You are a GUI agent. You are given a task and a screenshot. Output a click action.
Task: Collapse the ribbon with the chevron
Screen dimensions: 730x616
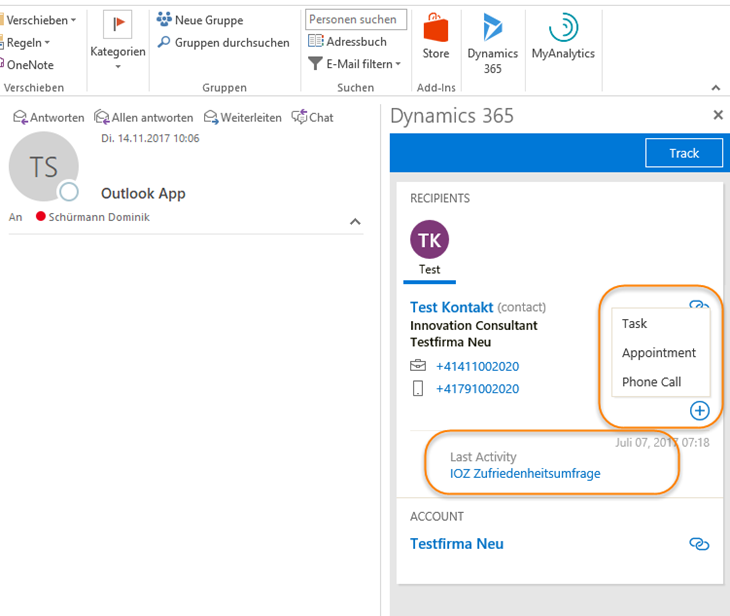pyautogui.click(x=716, y=88)
